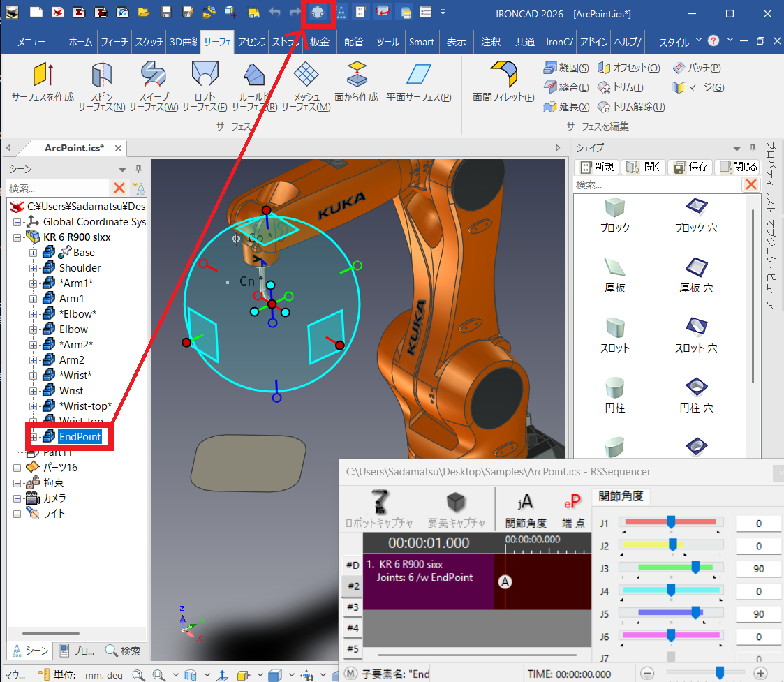
Task: Click the Spin Surface (スピン) tool
Action: [x=102, y=85]
